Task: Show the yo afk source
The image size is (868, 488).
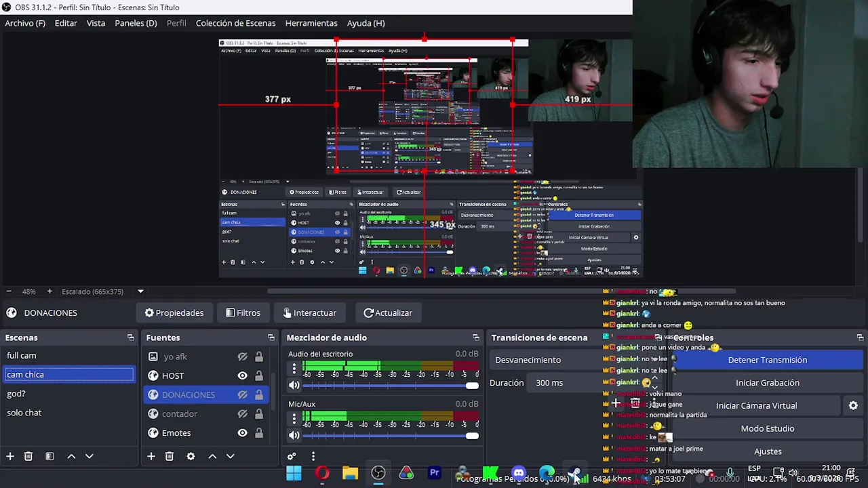Action: (x=242, y=357)
